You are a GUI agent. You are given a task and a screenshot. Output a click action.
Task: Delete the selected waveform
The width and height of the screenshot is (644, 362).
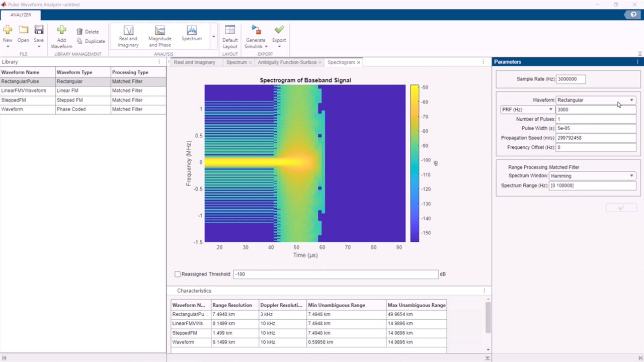coord(88,32)
